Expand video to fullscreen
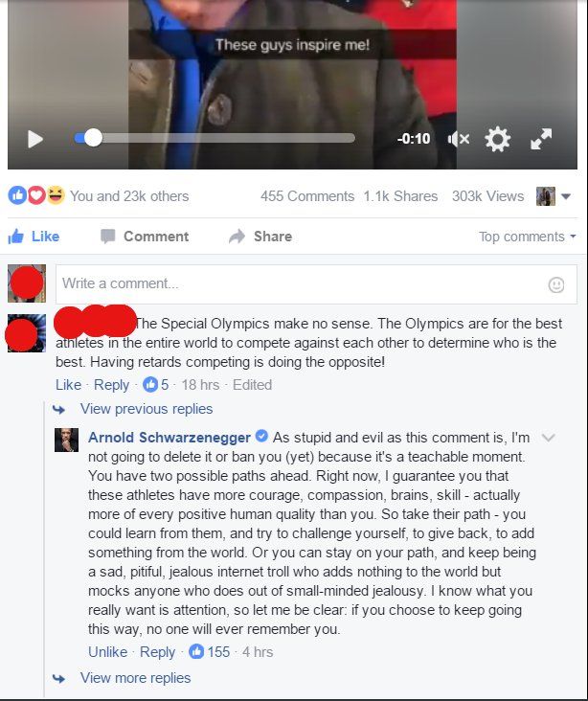 tap(541, 139)
